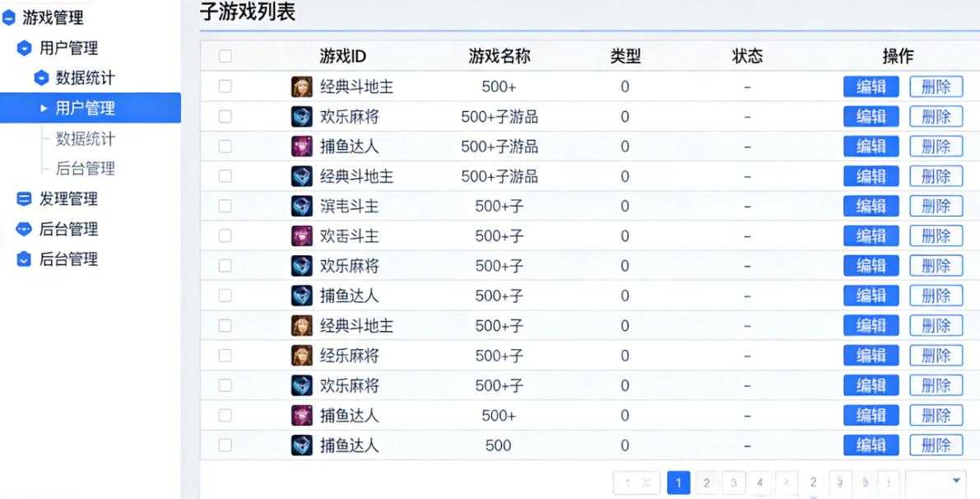Click the 数据统计 hexagon icon

39,77
